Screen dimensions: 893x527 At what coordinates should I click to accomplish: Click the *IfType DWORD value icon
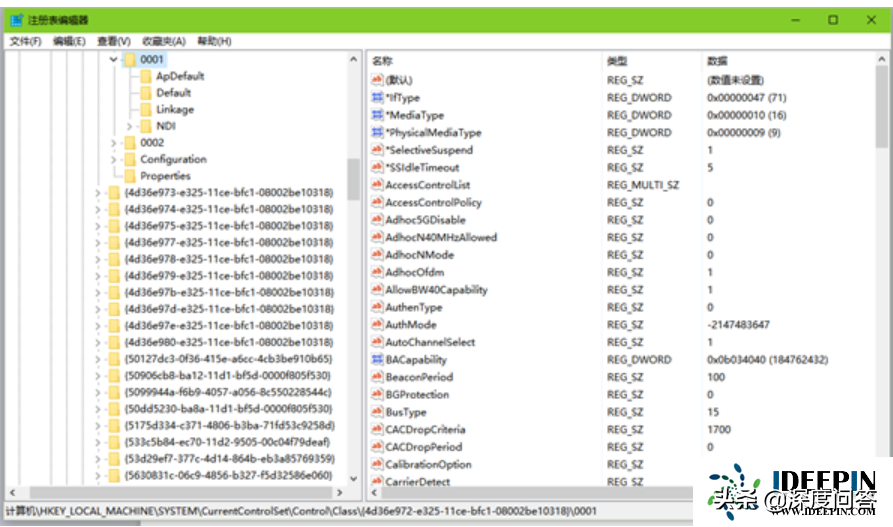click(x=377, y=97)
